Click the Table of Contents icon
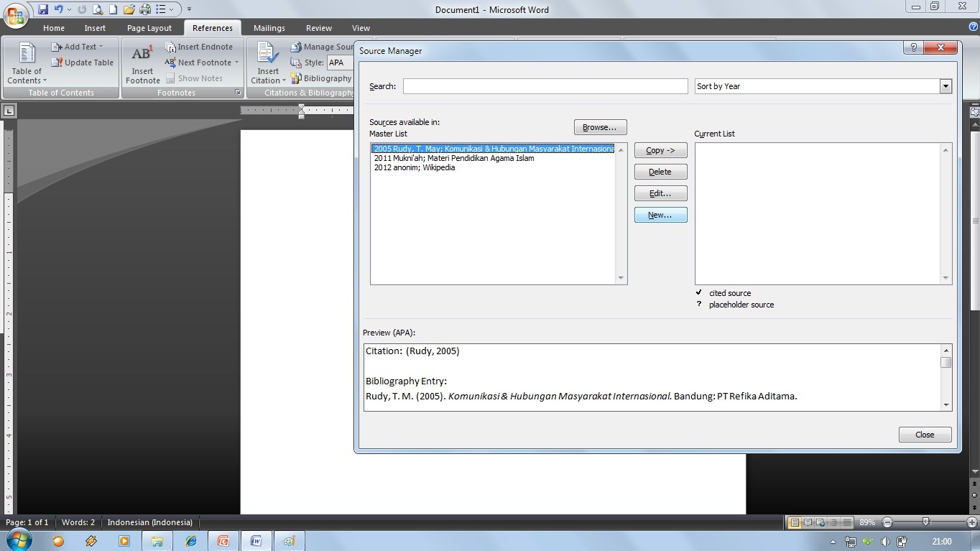Image resolution: width=980 pixels, height=551 pixels. click(27, 53)
